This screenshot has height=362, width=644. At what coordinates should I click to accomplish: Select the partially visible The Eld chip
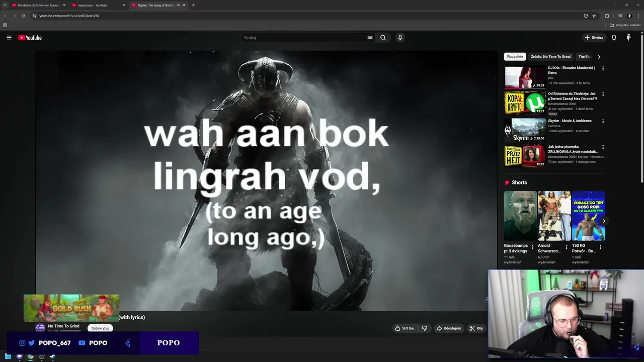pyautogui.click(x=584, y=57)
